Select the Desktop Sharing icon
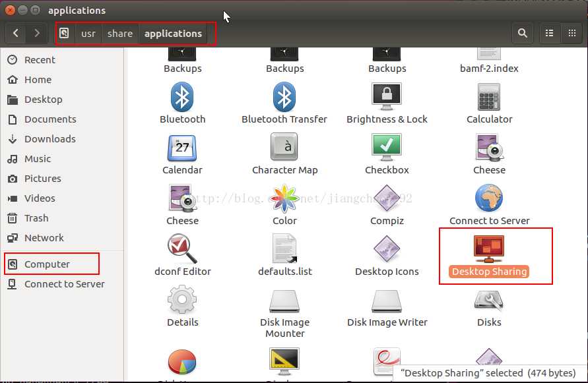This screenshot has width=588, height=383. coord(489,249)
